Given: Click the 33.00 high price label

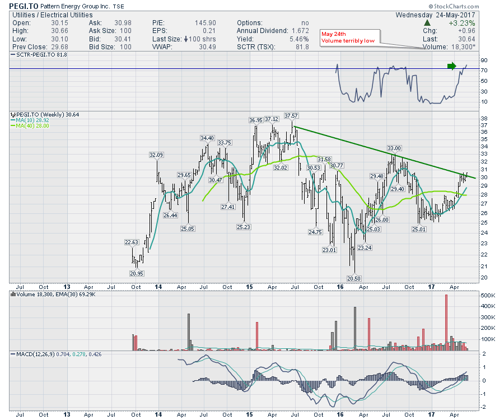Looking at the screenshot, I should click(x=394, y=148).
